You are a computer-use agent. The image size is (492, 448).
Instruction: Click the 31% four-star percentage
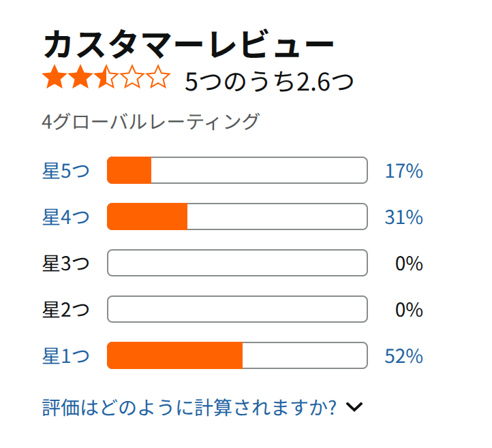[x=404, y=217]
